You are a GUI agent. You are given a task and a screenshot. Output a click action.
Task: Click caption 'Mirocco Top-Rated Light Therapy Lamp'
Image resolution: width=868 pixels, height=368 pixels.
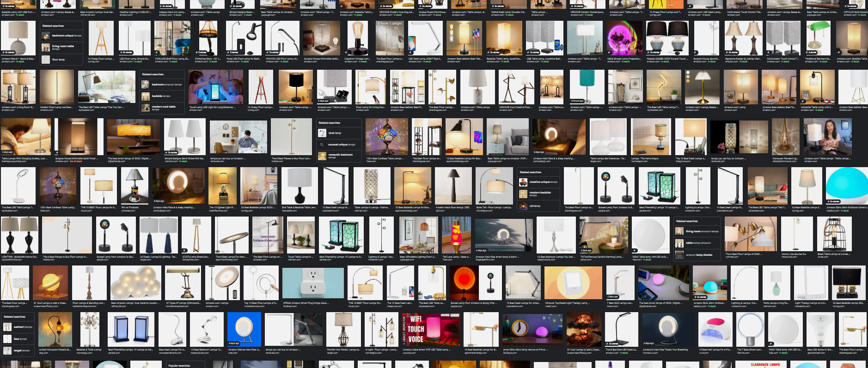[567, 303]
